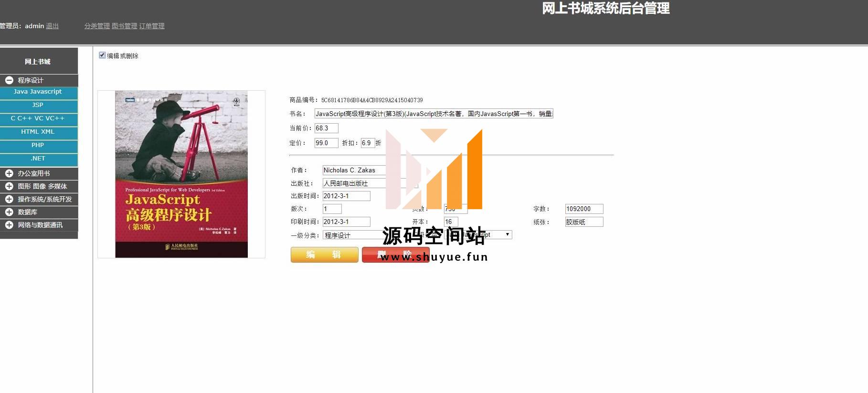Click the 折扣 field showing 6.9
868x393 pixels.
[x=368, y=143]
